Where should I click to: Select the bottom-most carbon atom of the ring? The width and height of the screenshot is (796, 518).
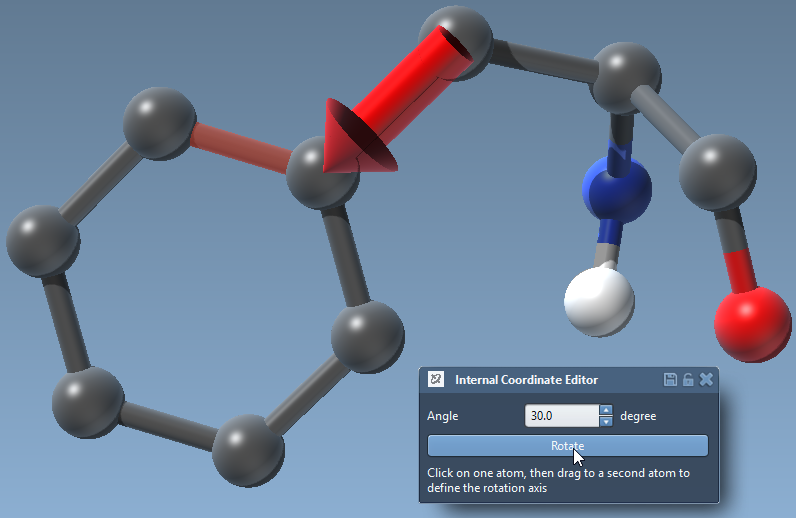[248, 451]
